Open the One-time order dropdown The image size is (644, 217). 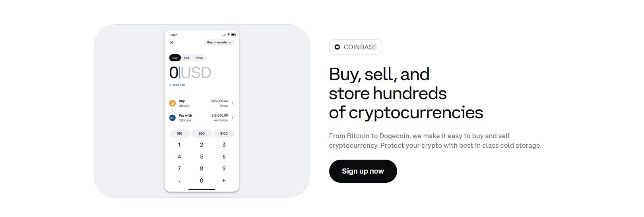219,42
